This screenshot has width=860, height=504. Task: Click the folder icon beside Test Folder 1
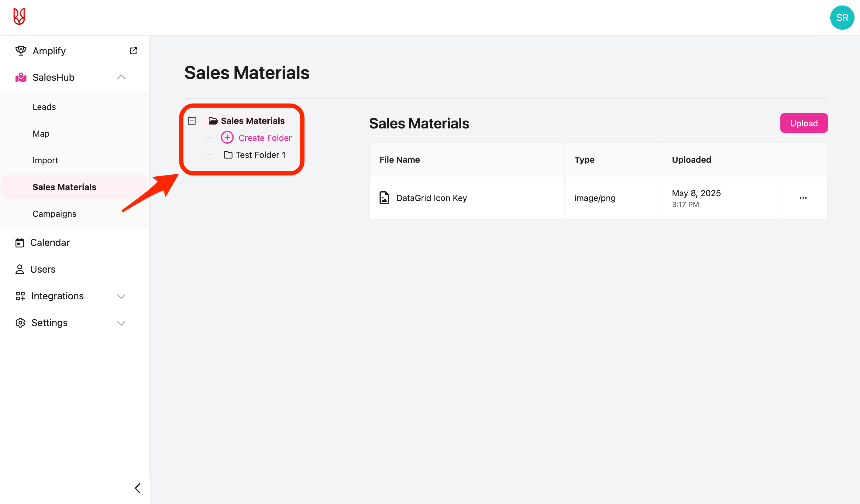pos(228,155)
